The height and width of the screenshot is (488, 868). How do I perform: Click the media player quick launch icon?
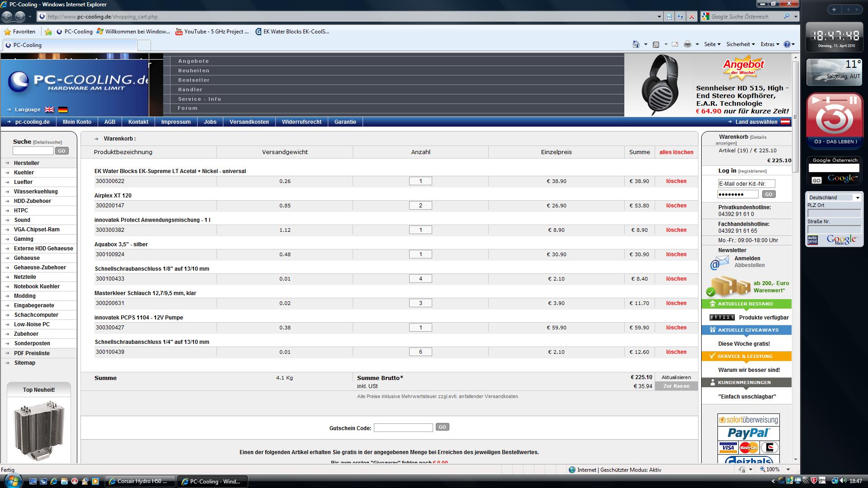(95, 482)
